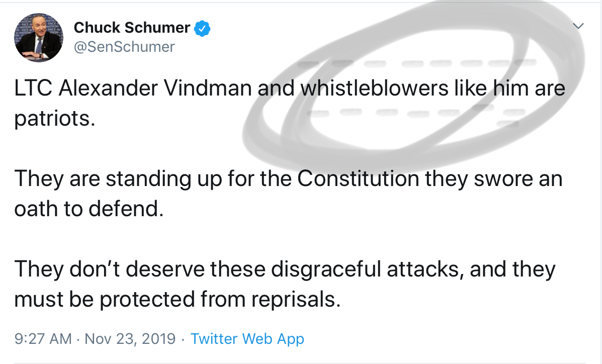Click the phrase "They are standing up"
The image size is (602, 364).
102,179
